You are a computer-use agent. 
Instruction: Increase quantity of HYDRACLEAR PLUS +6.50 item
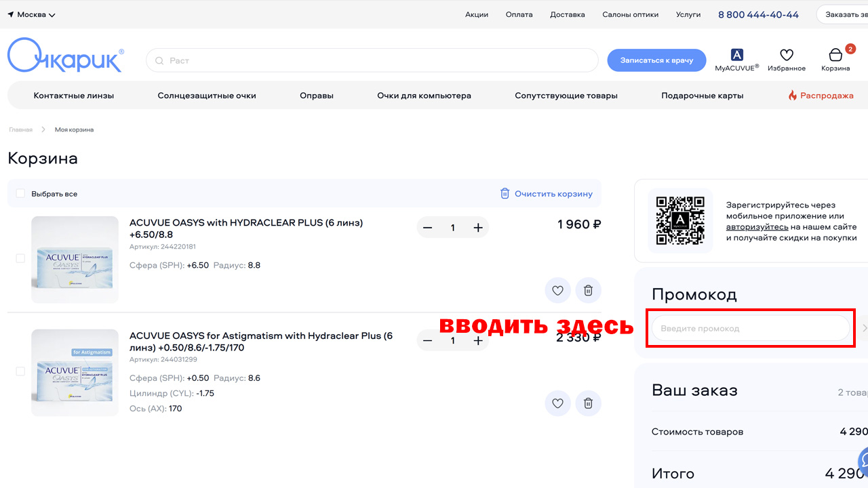coord(478,228)
